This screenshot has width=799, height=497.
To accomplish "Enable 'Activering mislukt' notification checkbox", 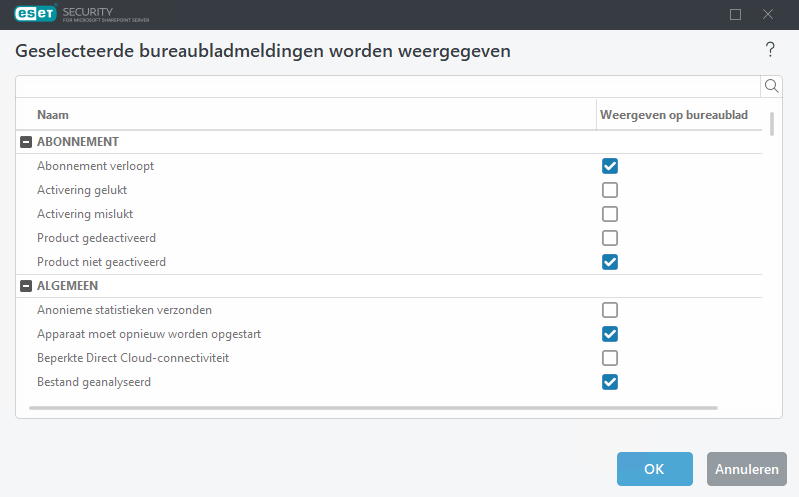I will point(610,214).
